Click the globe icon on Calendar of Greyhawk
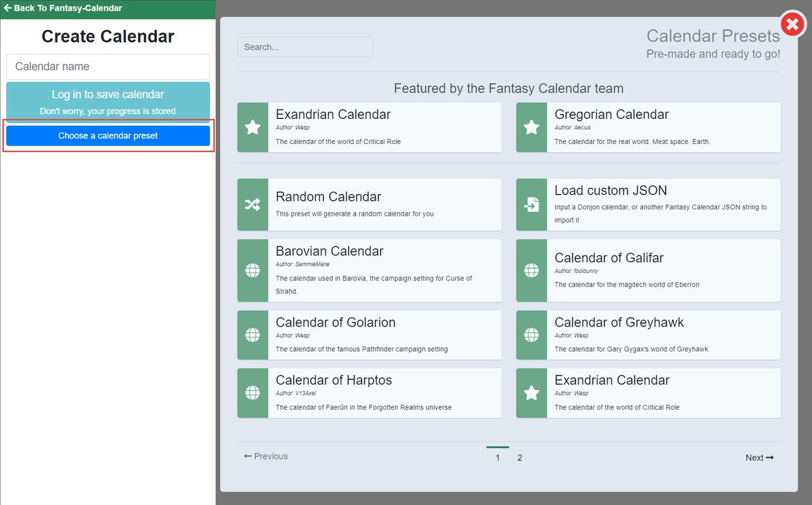The height and width of the screenshot is (505, 812). 531,335
